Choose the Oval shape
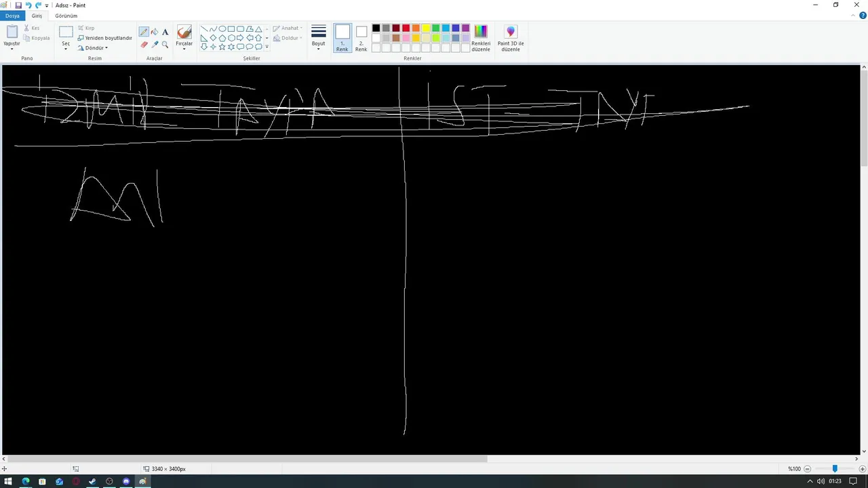 point(222,29)
